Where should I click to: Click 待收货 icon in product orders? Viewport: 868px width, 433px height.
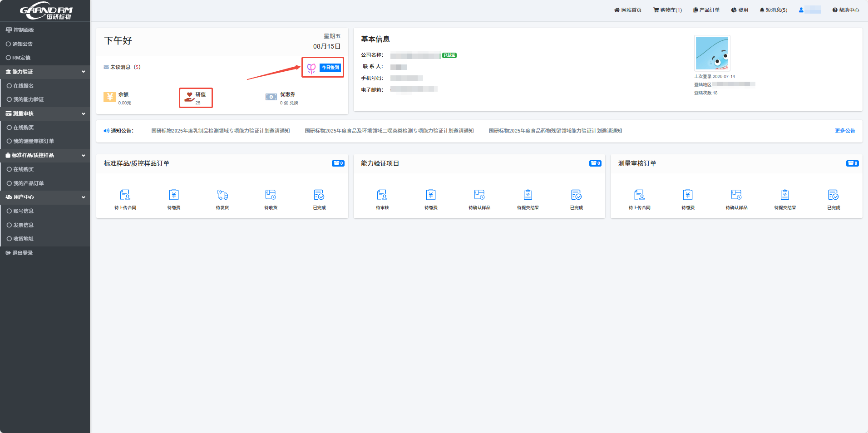[x=271, y=195]
